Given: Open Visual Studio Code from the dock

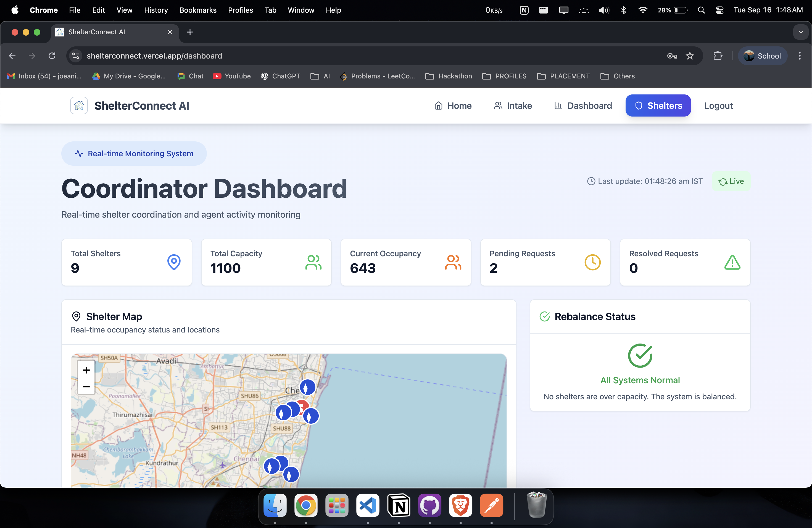Looking at the screenshot, I should click(x=367, y=505).
